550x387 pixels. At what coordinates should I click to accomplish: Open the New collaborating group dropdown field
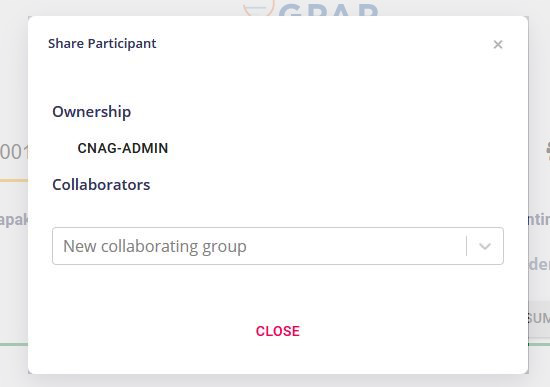point(278,246)
